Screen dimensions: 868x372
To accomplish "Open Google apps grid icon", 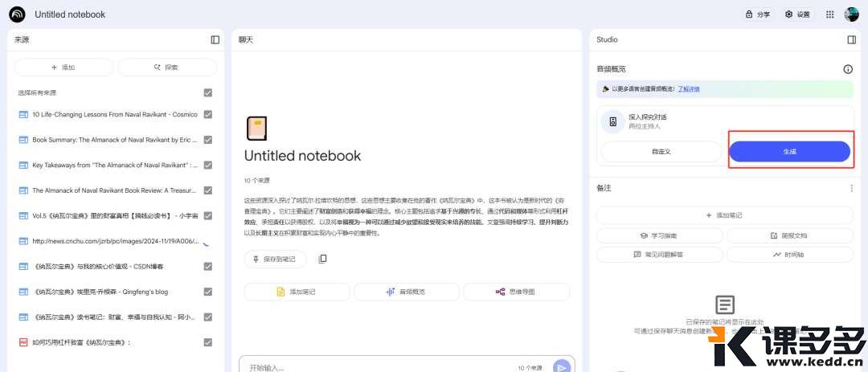I will click(x=829, y=14).
